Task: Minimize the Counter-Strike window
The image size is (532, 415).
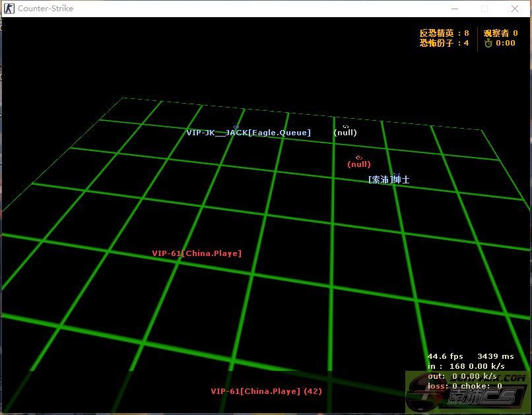Action: pyautogui.click(x=455, y=9)
